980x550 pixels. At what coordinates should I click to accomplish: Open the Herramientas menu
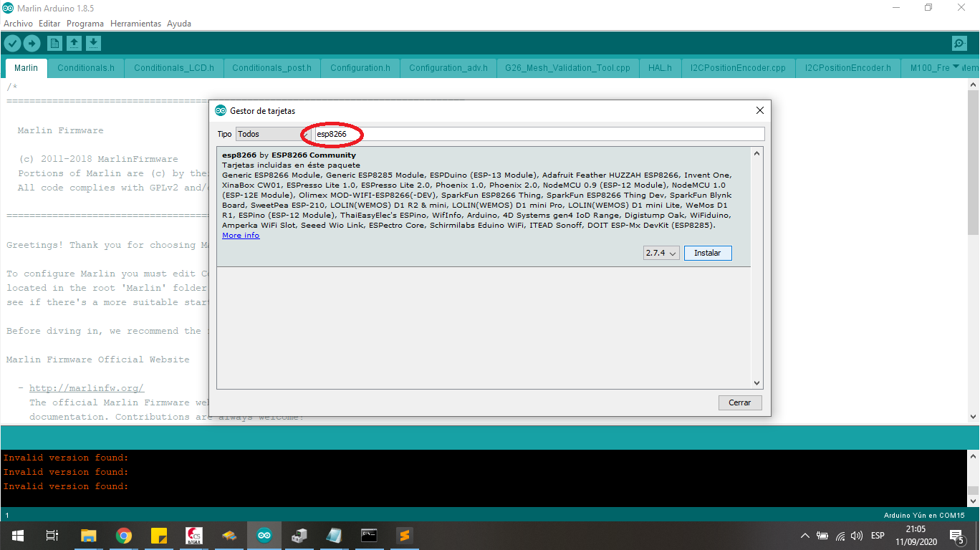coord(135,24)
